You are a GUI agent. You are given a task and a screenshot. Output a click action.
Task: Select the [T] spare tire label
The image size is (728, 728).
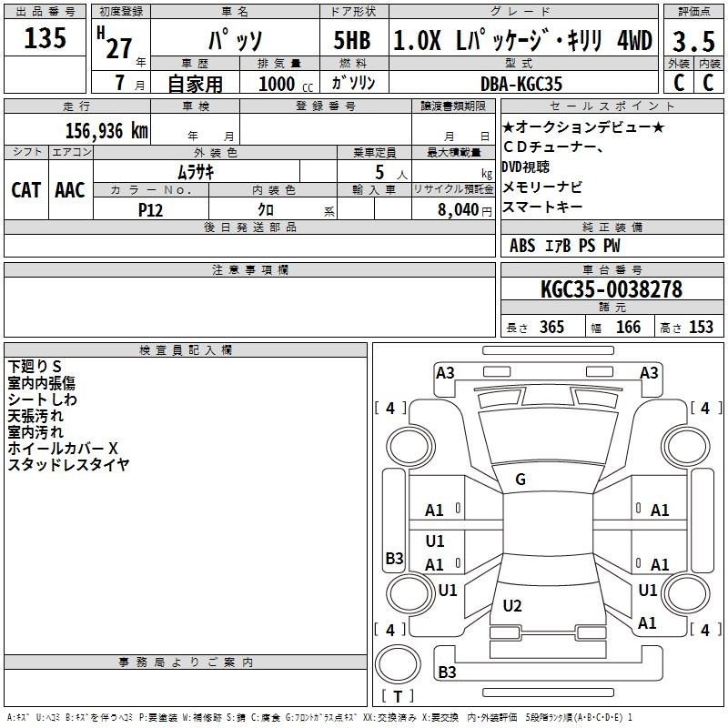(x=398, y=696)
